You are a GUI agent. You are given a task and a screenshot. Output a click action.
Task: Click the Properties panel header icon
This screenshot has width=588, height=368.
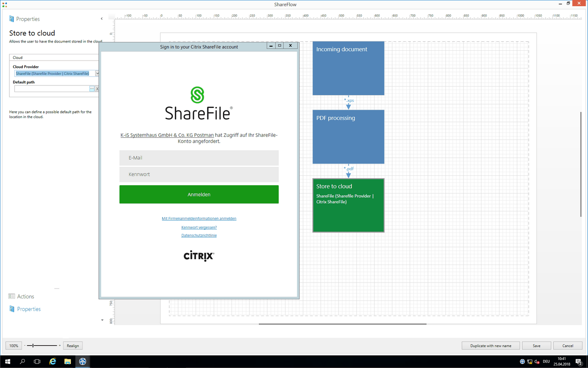11,19
